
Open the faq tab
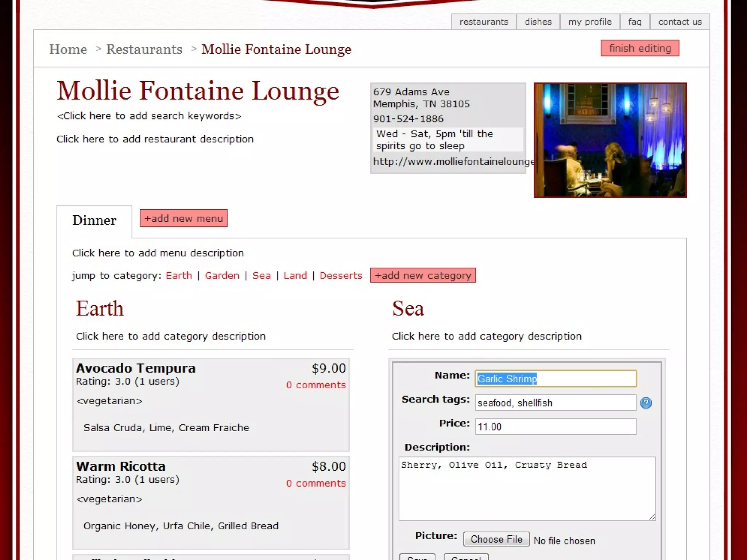click(x=635, y=22)
